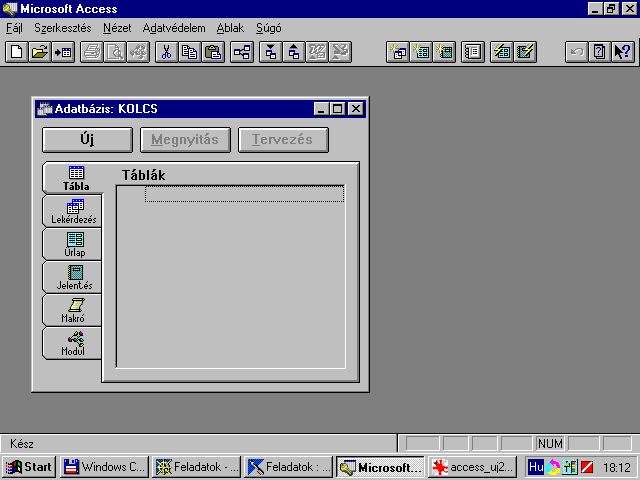Click the Attach Table arrow icon
This screenshot has width=640, height=480.
click(63, 52)
